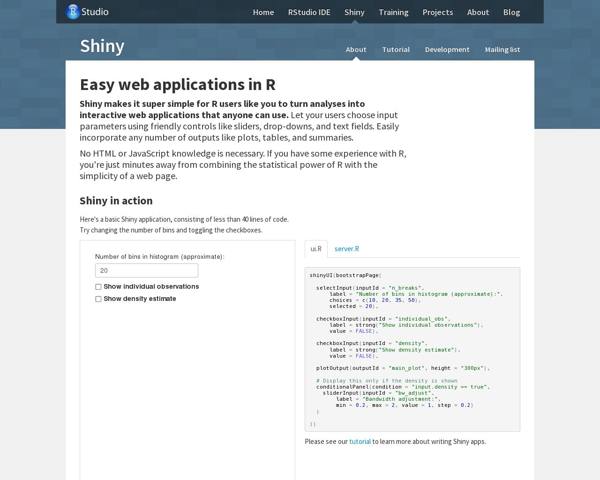Open the Home menu item

(x=263, y=12)
